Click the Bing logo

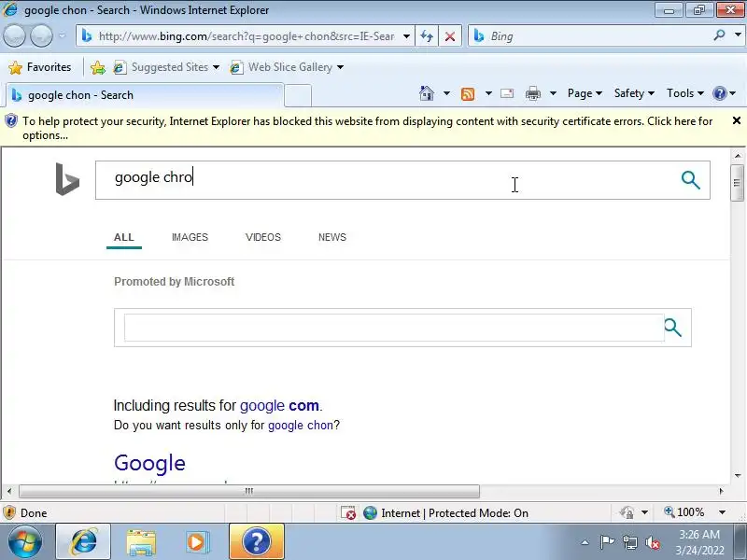pos(67,179)
